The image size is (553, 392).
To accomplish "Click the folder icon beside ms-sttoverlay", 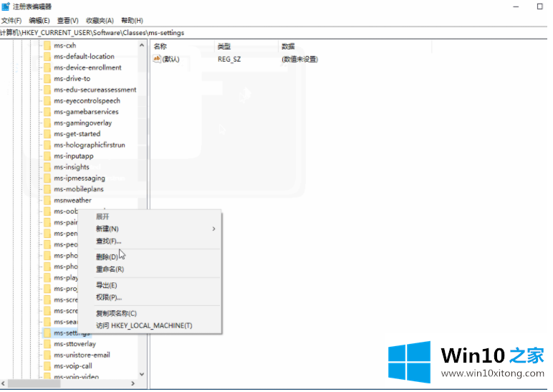I will 47,344.
